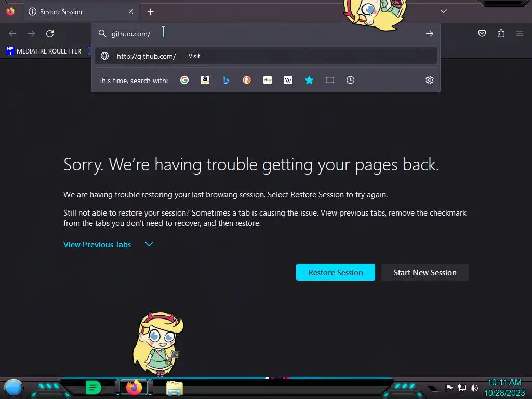Open the Windows Start orb
The height and width of the screenshot is (399, 532).
pyautogui.click(x=14, y=388)
